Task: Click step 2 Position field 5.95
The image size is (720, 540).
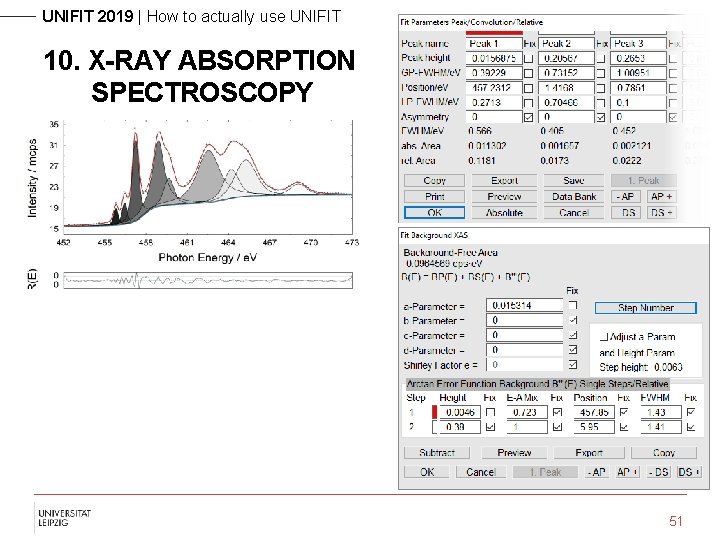Action: [594, 427]
